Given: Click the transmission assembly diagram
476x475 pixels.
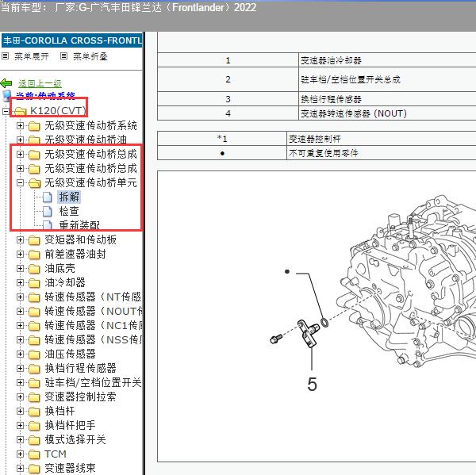Looking at the screenshot, I should click(406, 282).
